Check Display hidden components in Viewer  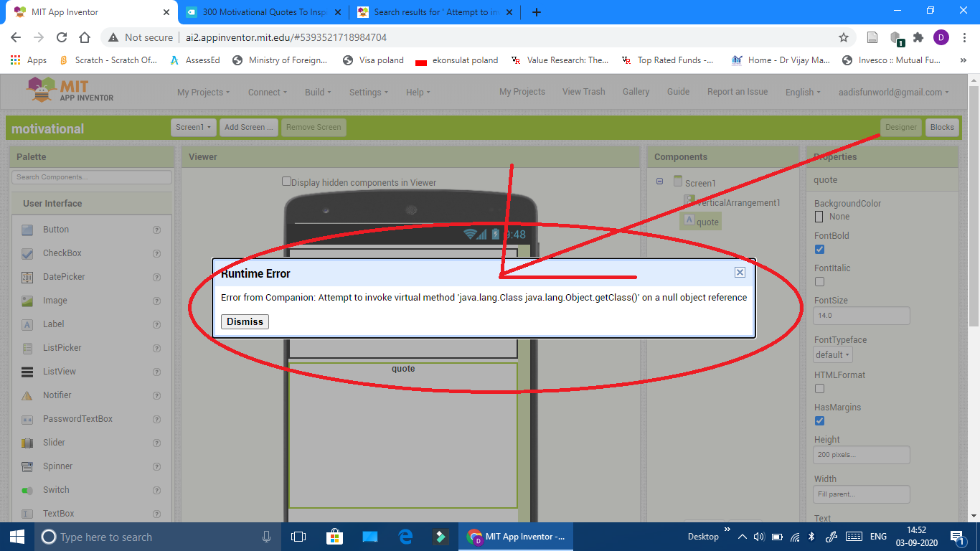[x=287, y=182]
